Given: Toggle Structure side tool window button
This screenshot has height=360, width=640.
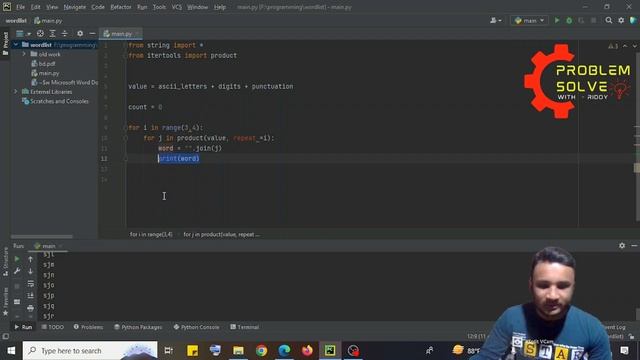Looking at the screenshot, I should point(5,262).
